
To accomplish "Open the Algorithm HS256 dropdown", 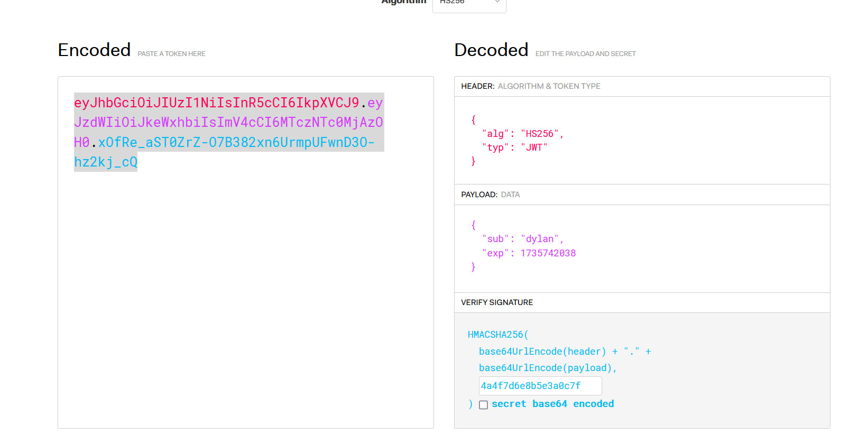I will point(469,4).
